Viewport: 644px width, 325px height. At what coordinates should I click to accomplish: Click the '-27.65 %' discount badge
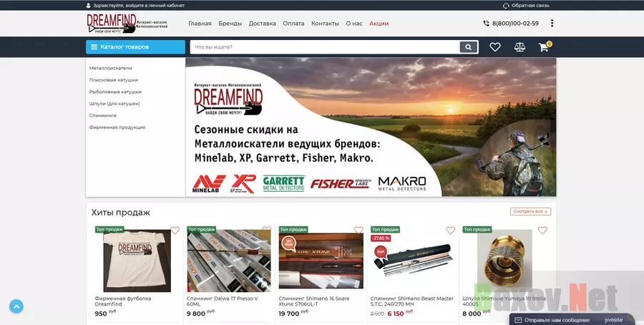pyautogui.click(x=381, y=238)
